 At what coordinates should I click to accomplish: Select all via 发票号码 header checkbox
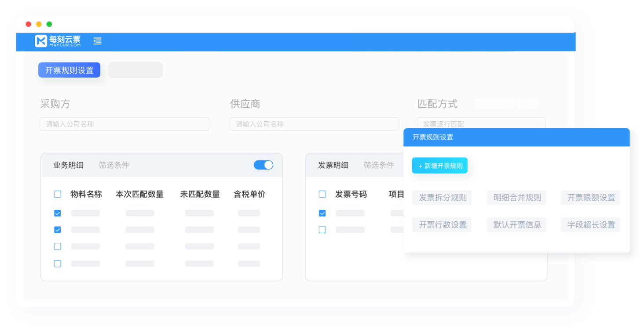coord(322,194)
